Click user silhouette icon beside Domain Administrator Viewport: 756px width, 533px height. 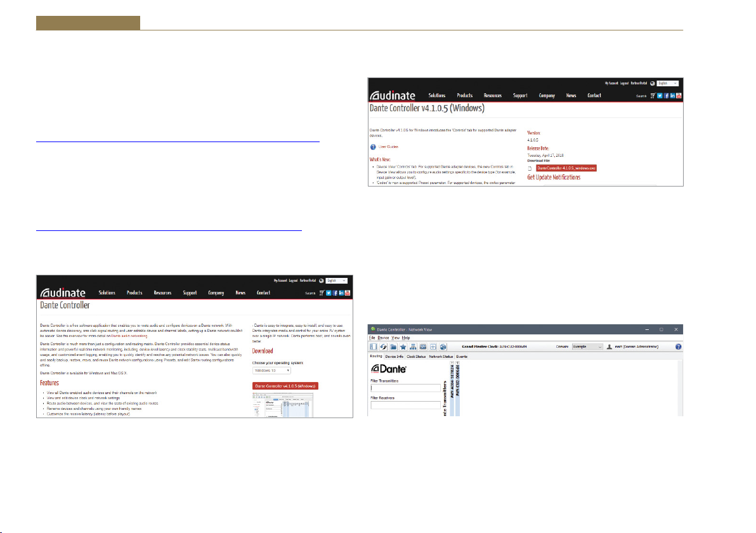pos(609,347)
